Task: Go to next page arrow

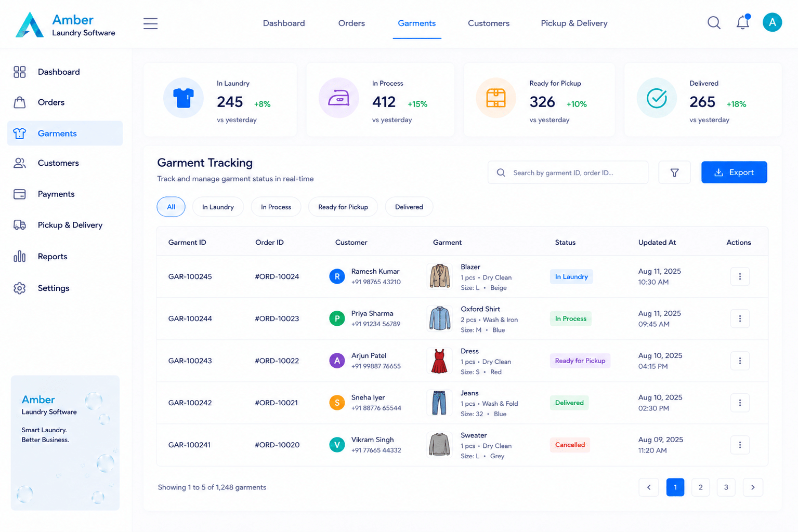Action: tap(753, 487)
